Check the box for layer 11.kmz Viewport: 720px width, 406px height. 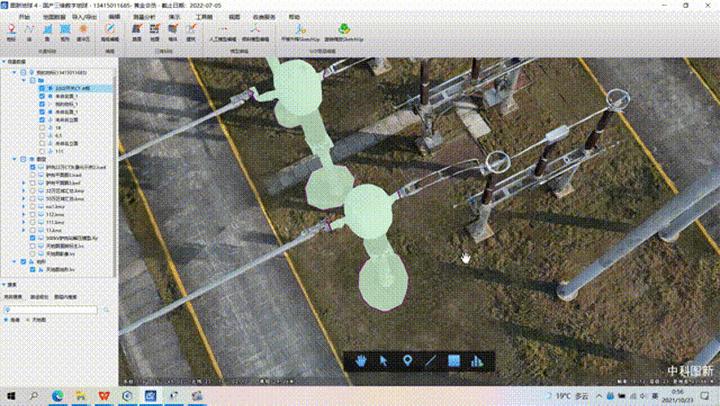[x=33, y=230]
